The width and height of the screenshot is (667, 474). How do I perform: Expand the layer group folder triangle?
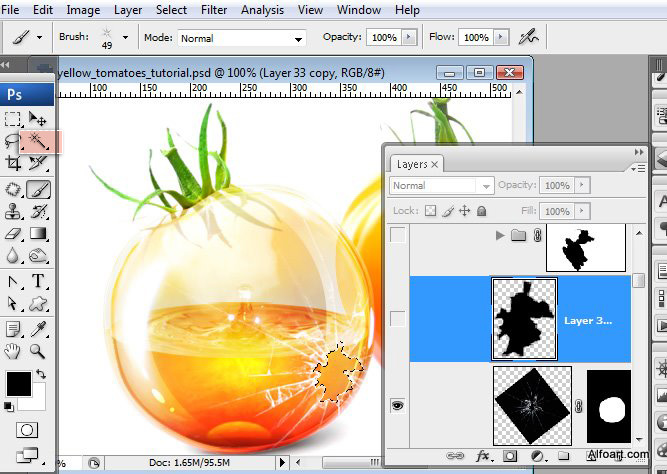click(x=500, y=236)
